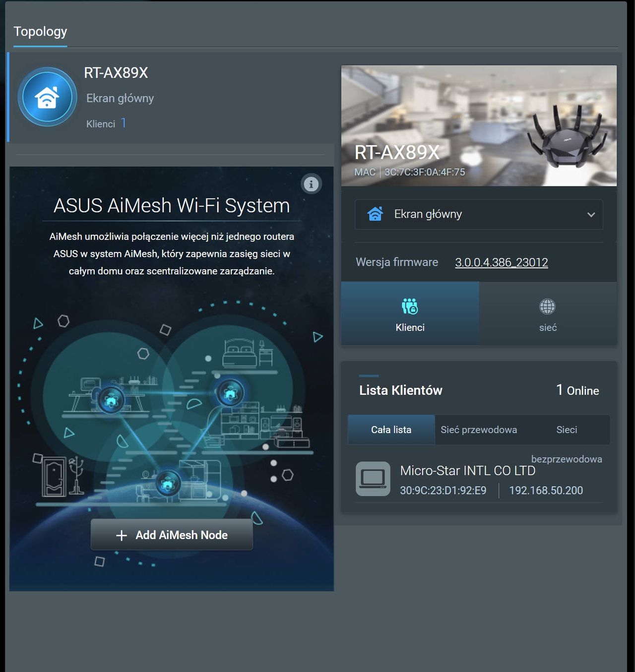Click the Micro-Star INTL CO LTD client name
This screenshot has height=672, width=635.
(468, 471)
